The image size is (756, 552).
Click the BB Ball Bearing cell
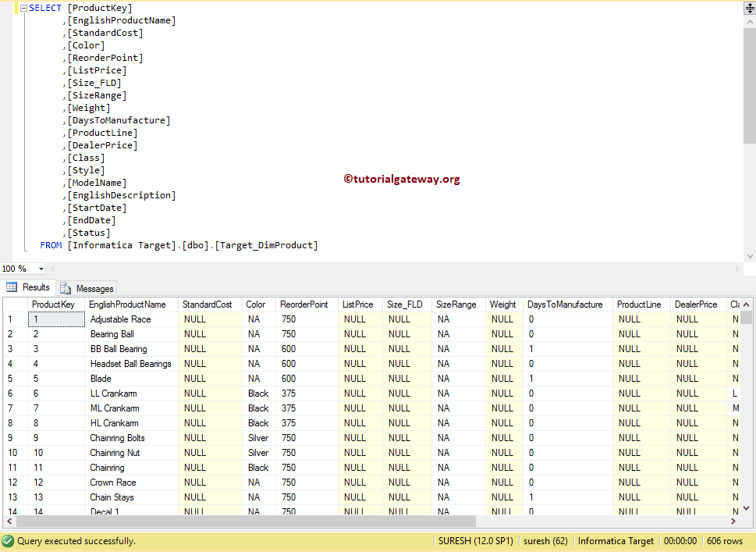pyautogui.click(x=132, y=349)
